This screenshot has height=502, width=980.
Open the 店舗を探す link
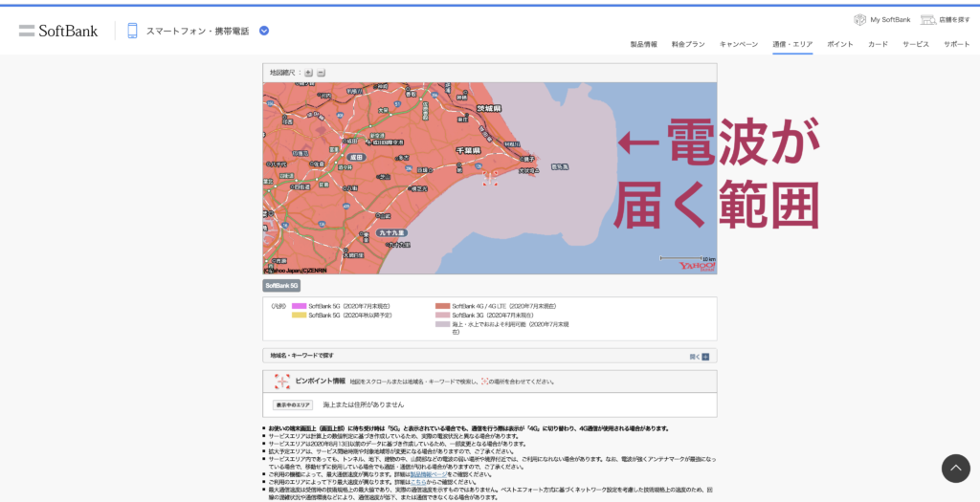(x=954, y=20)
